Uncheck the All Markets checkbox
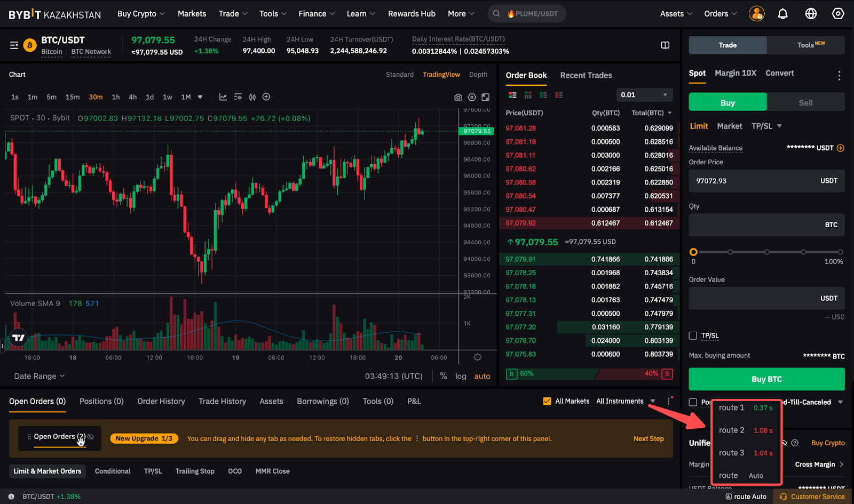 point(547,401)
